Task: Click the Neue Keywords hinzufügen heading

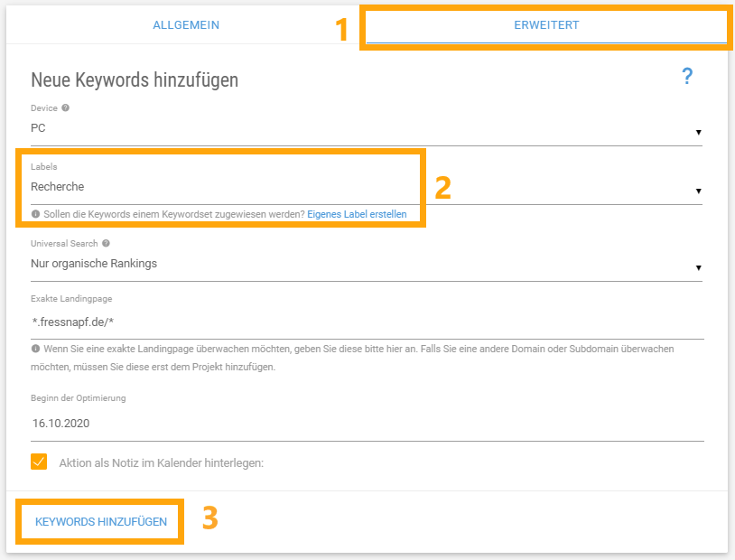Action: 135,79
